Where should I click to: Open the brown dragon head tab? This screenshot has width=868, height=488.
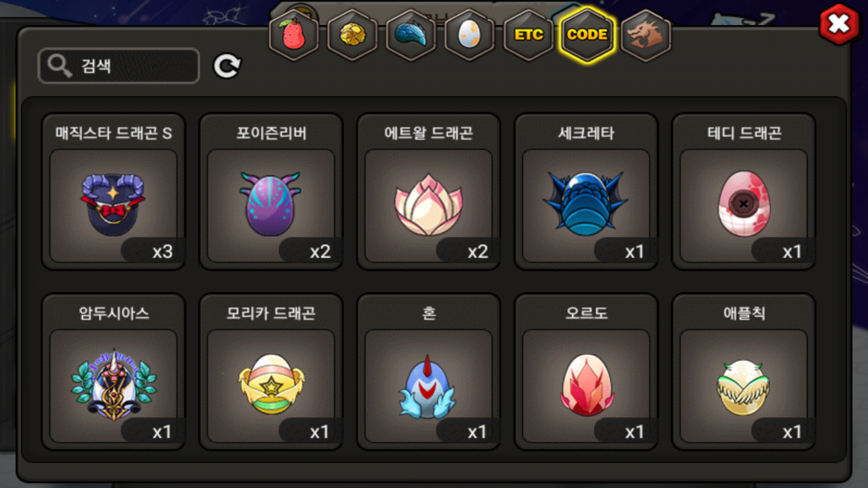(x=646, y=35)
